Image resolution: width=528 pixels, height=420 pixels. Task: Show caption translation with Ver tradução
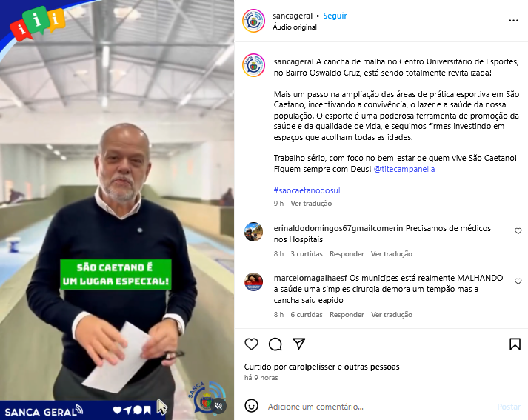[x=311, y=204]
